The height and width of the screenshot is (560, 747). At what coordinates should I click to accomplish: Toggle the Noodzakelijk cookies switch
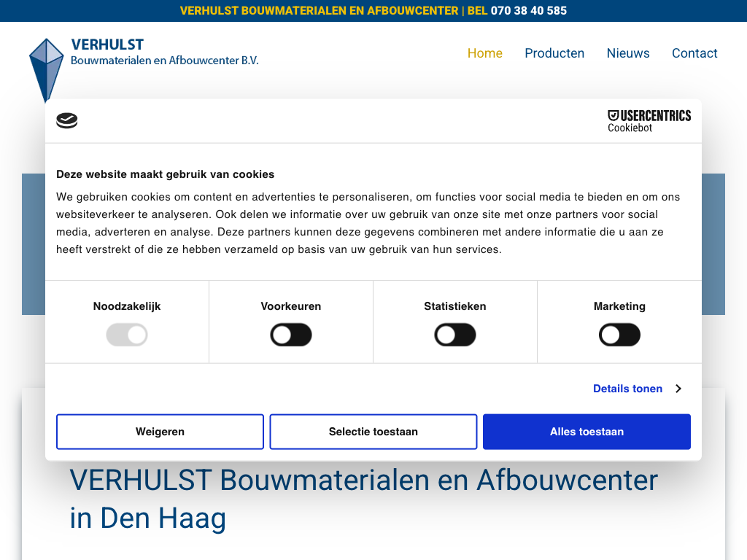127,335
